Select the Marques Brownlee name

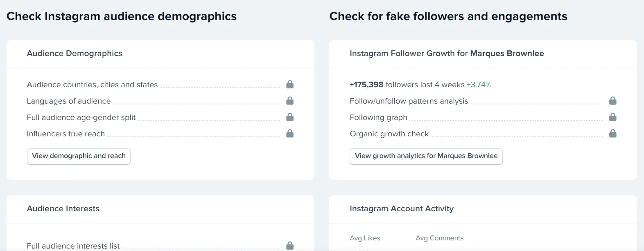point(507,54)
